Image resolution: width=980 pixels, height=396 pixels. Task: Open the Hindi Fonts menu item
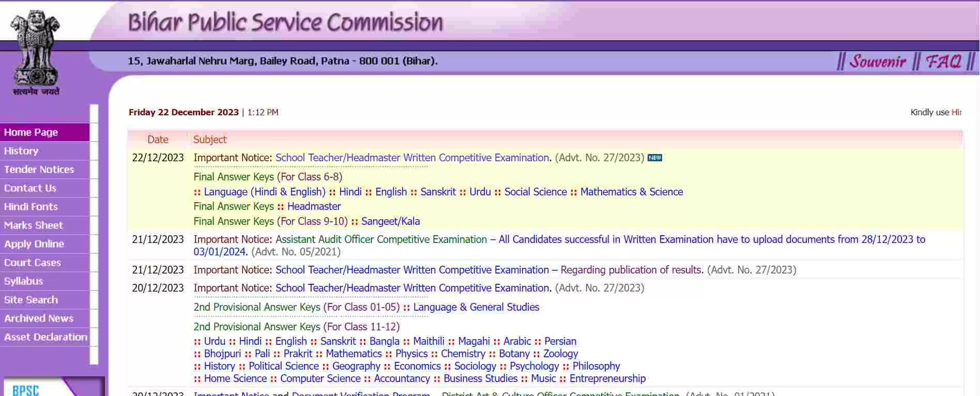coord(44,207)
